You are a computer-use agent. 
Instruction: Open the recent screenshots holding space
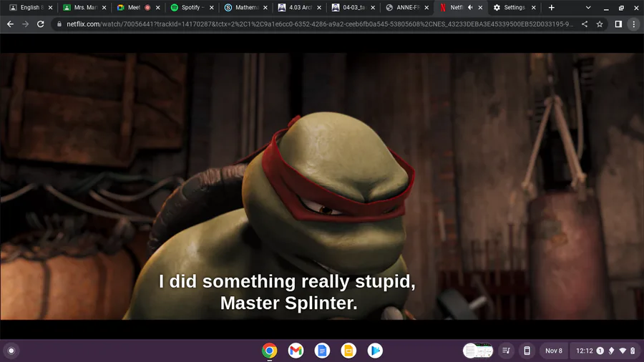tap(478, 351)
